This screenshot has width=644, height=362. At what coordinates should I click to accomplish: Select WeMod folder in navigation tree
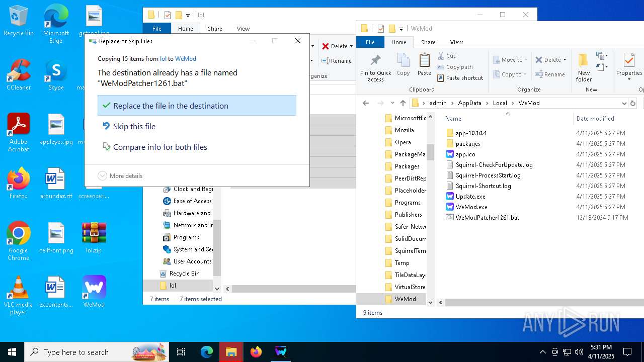[x=405, y=299]
